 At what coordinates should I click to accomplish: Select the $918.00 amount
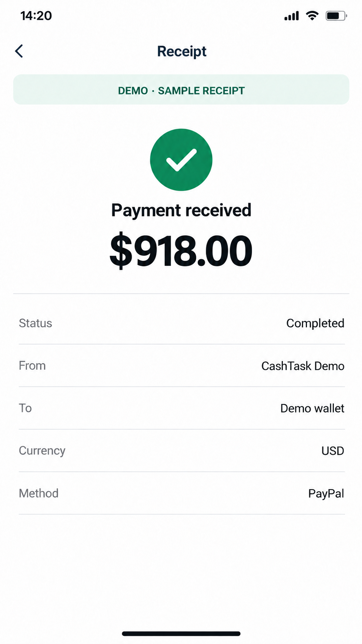tap(181, 251)
